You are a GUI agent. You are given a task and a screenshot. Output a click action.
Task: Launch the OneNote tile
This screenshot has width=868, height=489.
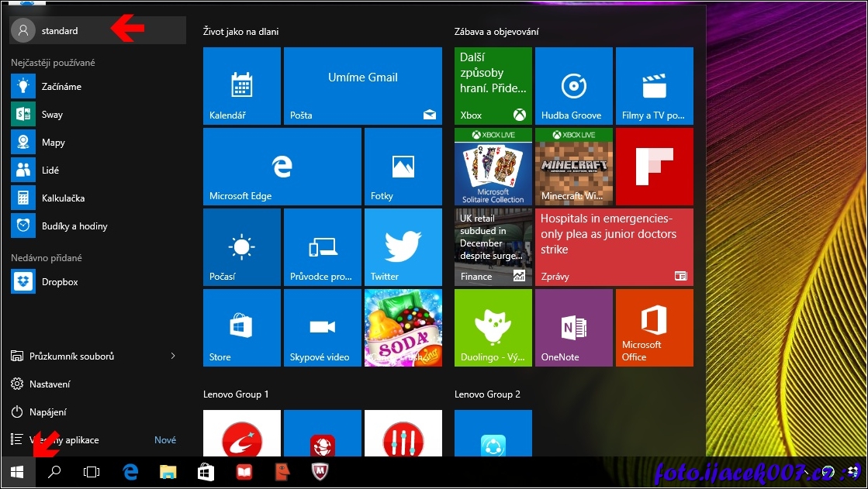tap(573, 328)
